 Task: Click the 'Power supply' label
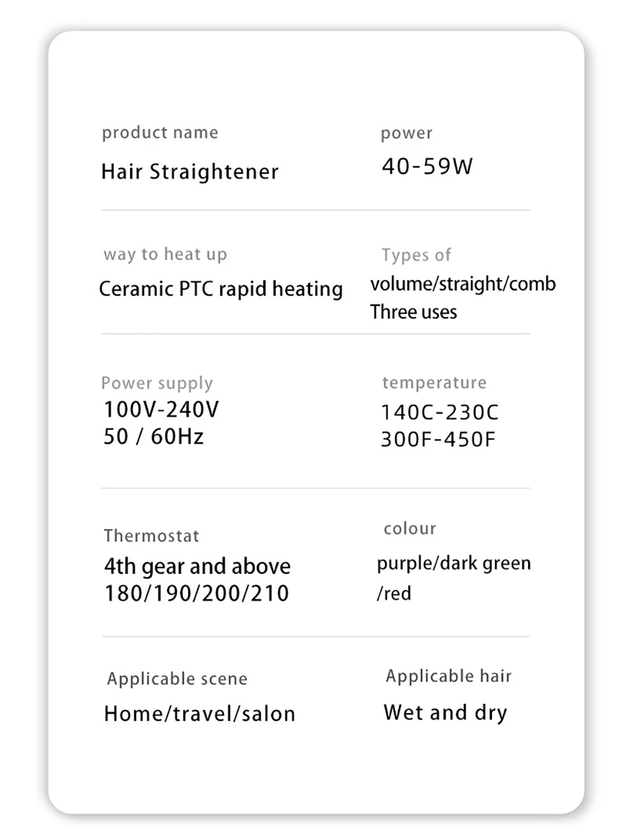(x=157, y=384)
